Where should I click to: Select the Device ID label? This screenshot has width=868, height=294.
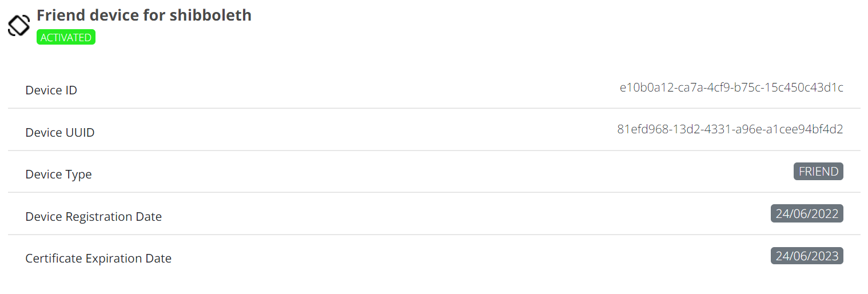[x=51, y=90]
